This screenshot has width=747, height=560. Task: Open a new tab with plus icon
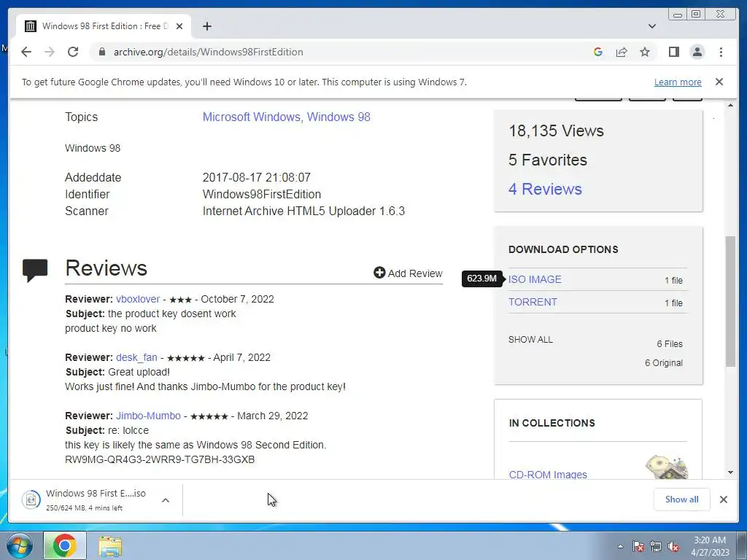click(206, 26)
